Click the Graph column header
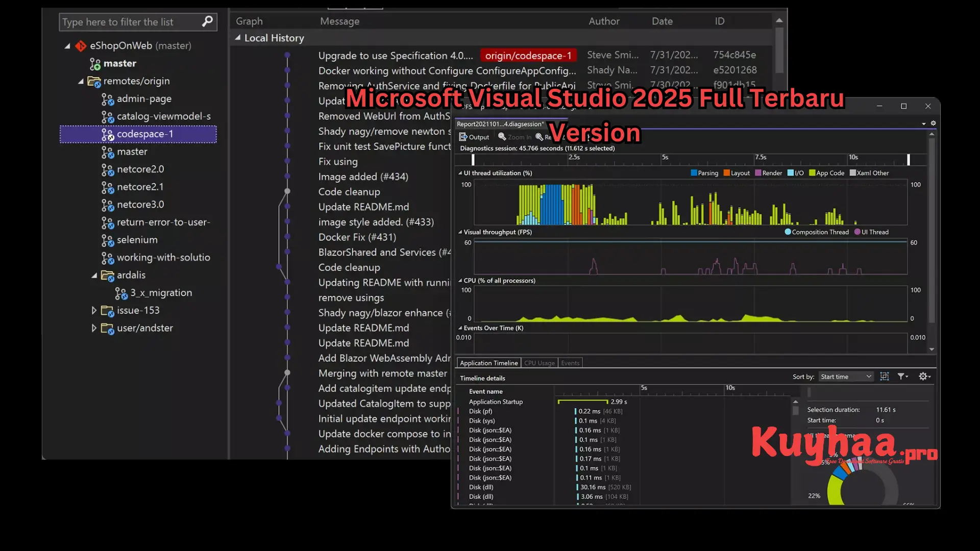Image resolution: width=980 pixels, height=551 pixels. click(249, 21)
